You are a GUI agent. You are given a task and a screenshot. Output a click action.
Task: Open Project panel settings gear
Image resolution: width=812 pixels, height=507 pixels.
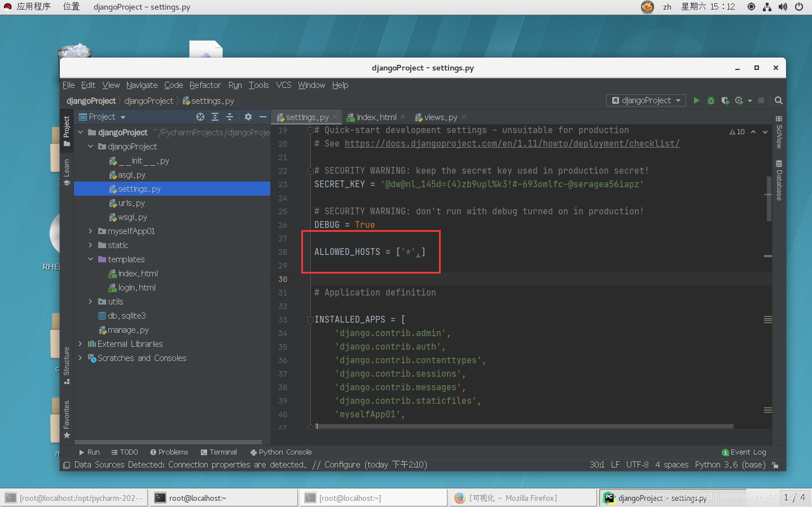click(x=248, y=117)
